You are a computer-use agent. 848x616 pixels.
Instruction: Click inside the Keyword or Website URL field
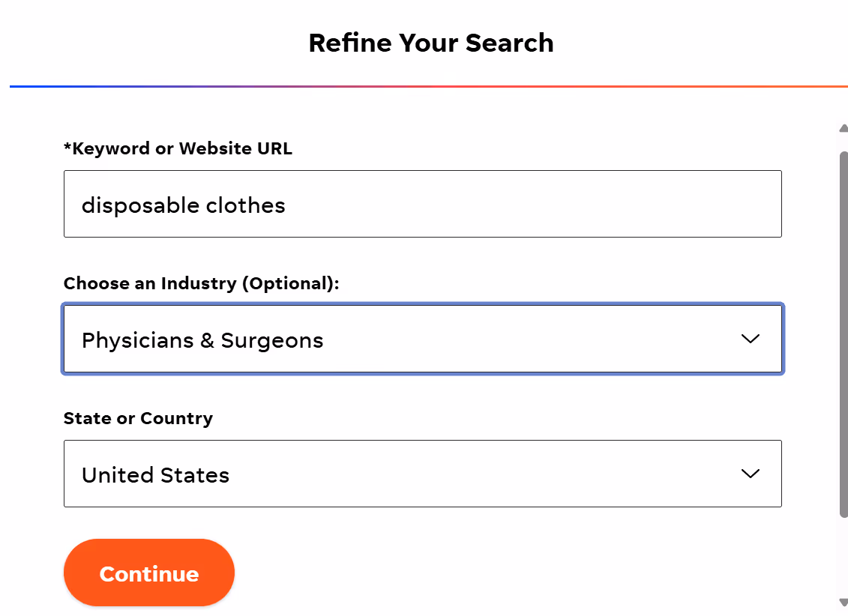click(x=423, y=203)
